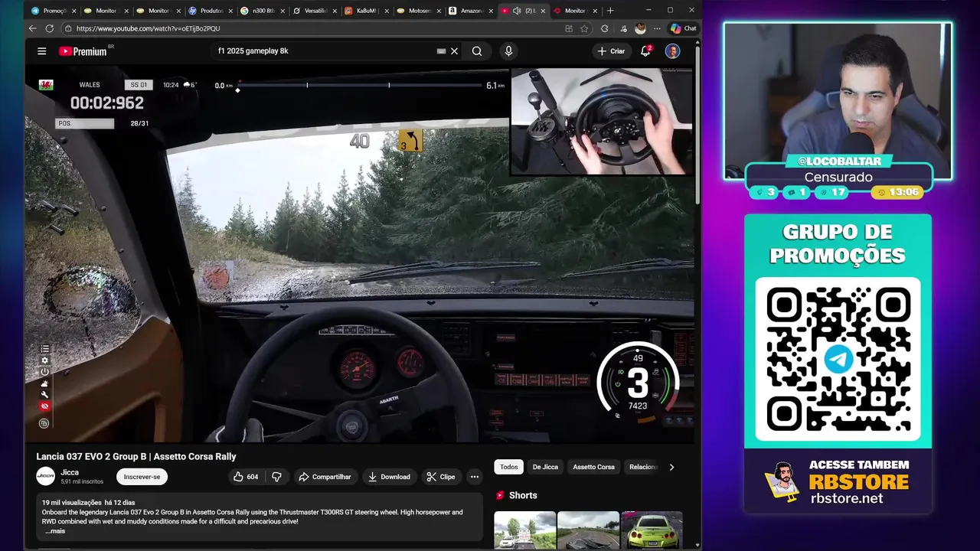This screenshot has width=980, height=551.
Task: Click the 19 mil visualizações text
Action: (73, 503)
